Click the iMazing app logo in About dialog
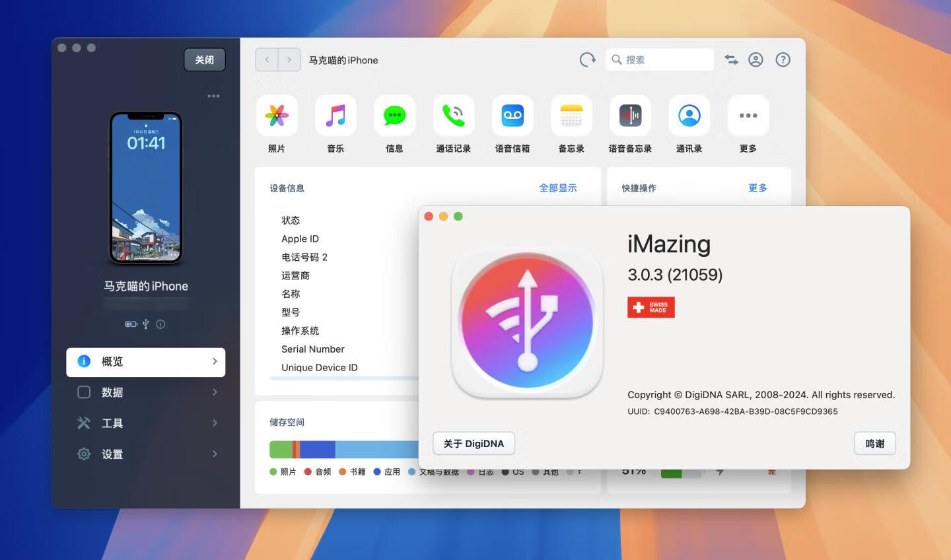 click(x=527, y=324)
